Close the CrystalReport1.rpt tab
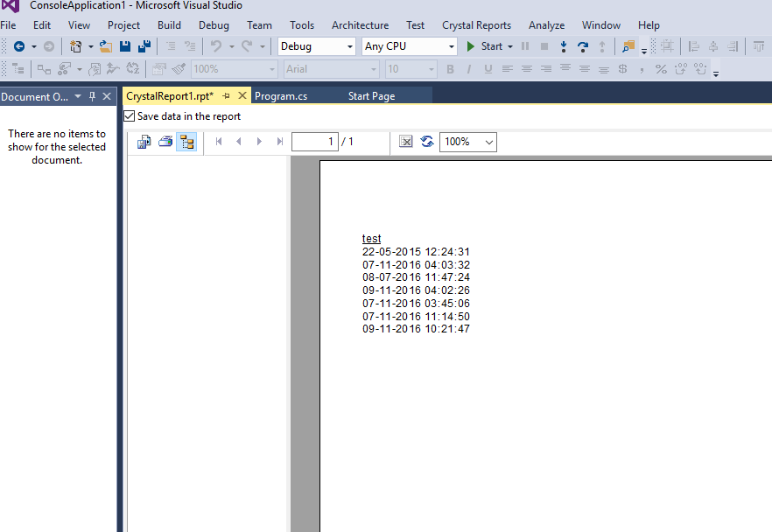Viewport: 772px width, 532px height. pyautogui.click(x=242, y=96)
